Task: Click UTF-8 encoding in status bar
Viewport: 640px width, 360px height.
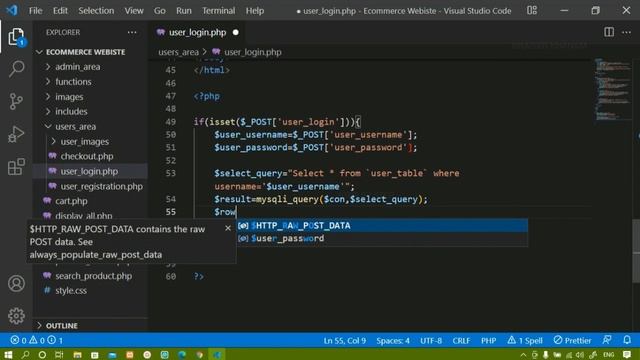Action: [431, 340]
